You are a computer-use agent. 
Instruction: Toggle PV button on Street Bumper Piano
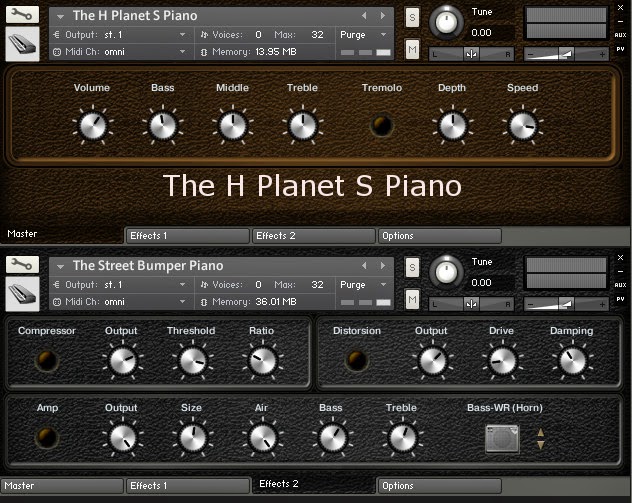(x=620, y=299)
